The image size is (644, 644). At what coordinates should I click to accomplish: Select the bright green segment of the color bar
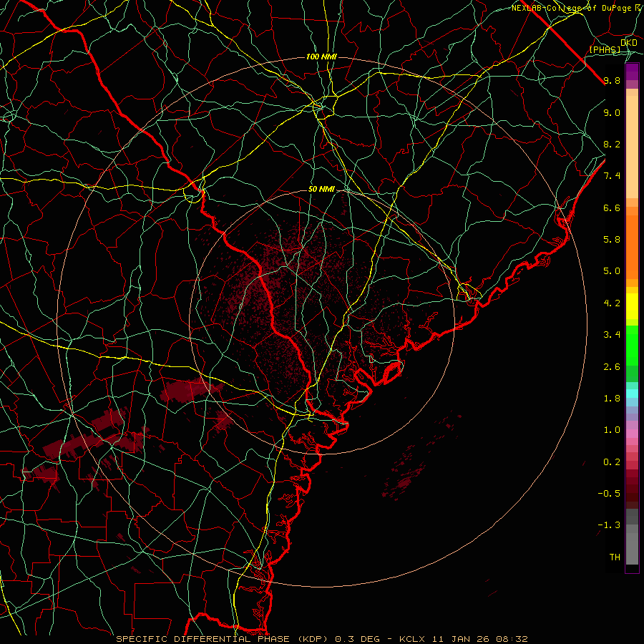pyautogui.click(x=632, y=345)
